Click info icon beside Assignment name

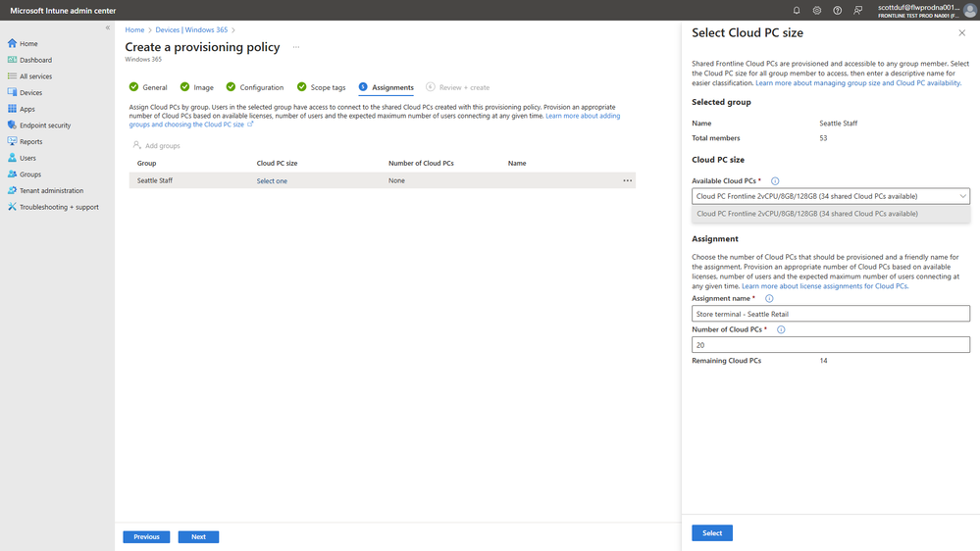769,298
